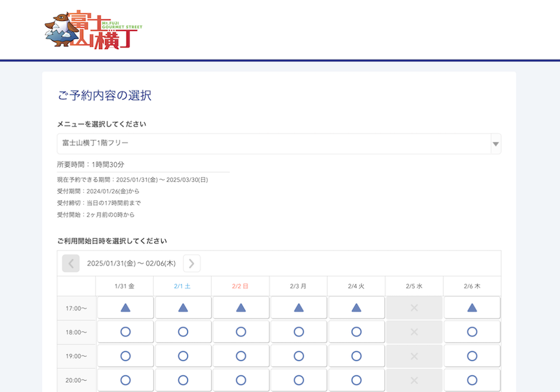Choose the 19:00 slot on 2/1 土

pyautogui.click(x=183, y=356)
